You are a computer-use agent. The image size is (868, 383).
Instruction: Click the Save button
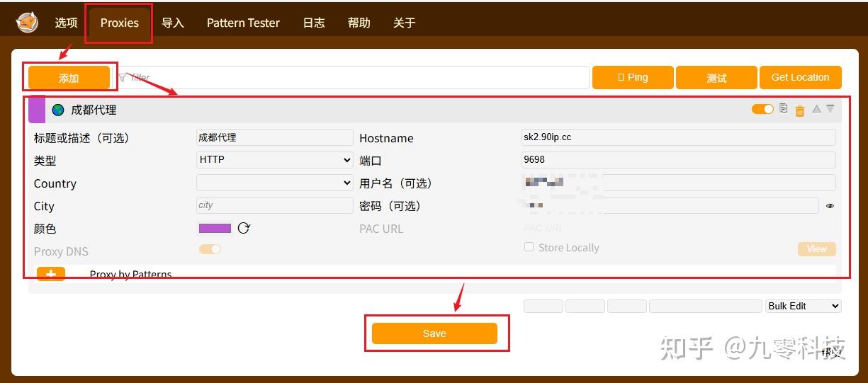(434, 333)
